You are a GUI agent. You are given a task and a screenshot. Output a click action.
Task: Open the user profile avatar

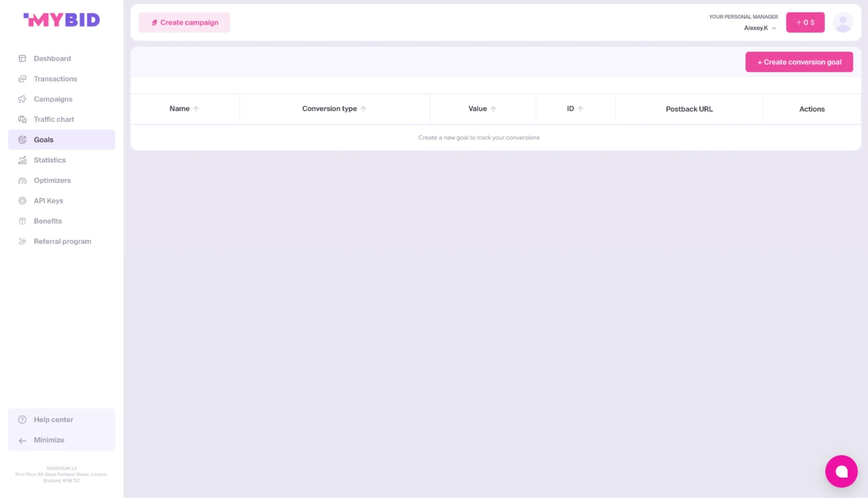tap(843, 23)
